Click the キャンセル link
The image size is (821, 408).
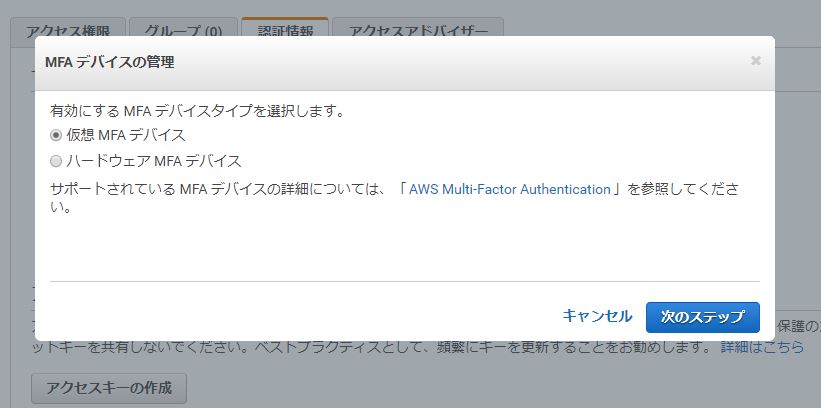click(597, 316)
